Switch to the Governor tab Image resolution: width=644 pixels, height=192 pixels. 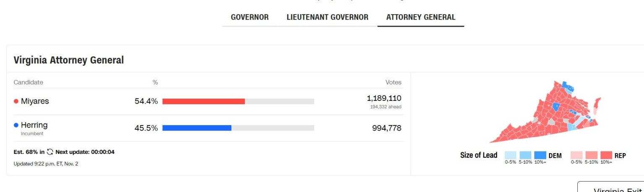point(249,18)
